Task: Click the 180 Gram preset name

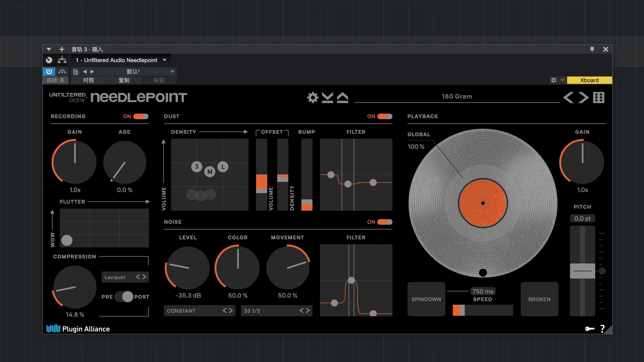Action: 457,97
